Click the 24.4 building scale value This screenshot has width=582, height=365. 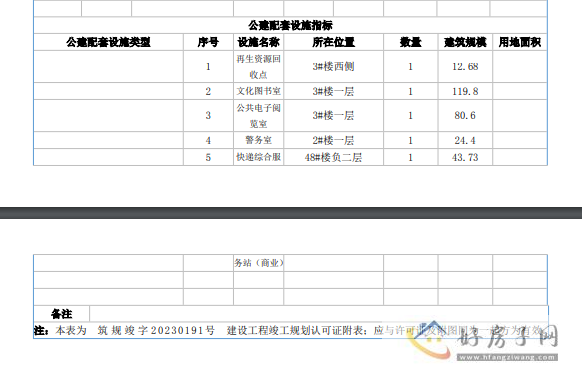tap(465, 140)
